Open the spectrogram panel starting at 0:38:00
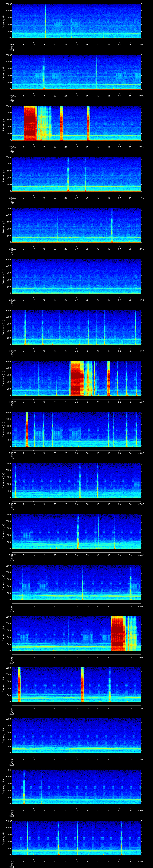 (77, 72)
